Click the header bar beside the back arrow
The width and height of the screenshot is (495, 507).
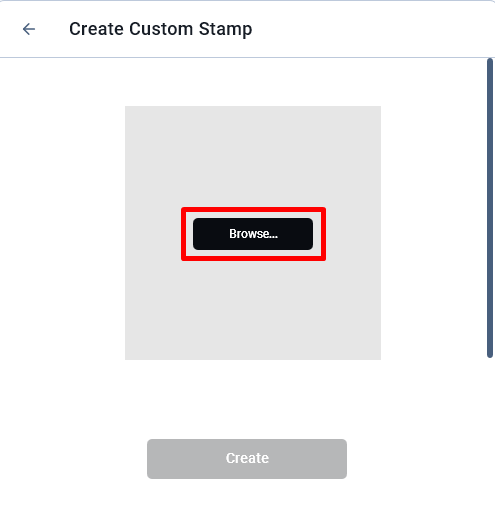367,29
